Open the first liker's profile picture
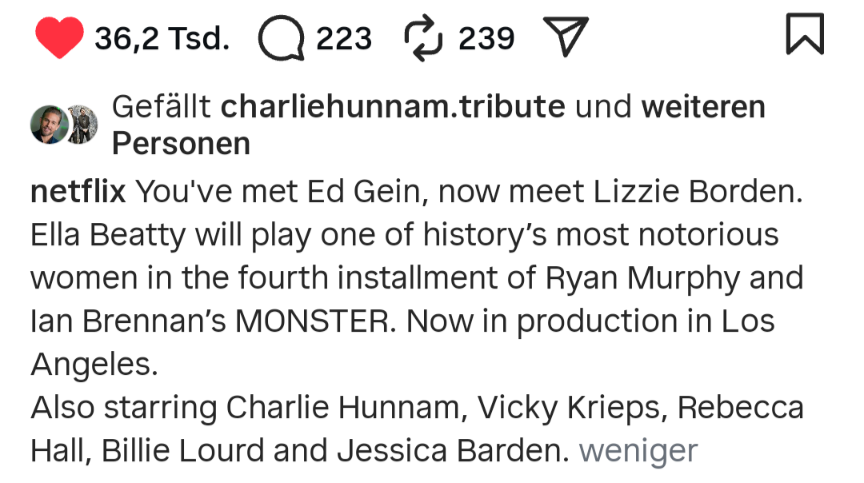This screenshot has height=483, width=864. pyautogui.click(x=48, y=124)
